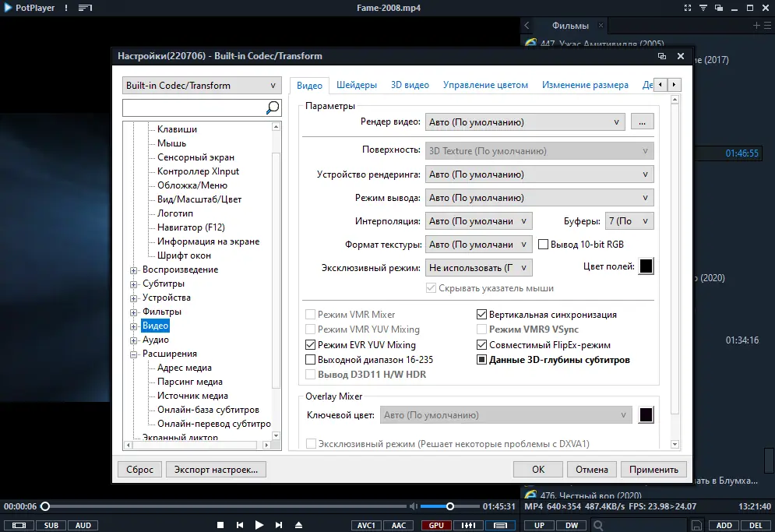Open the PotPlayer main menu logo

tap(8, 8)
